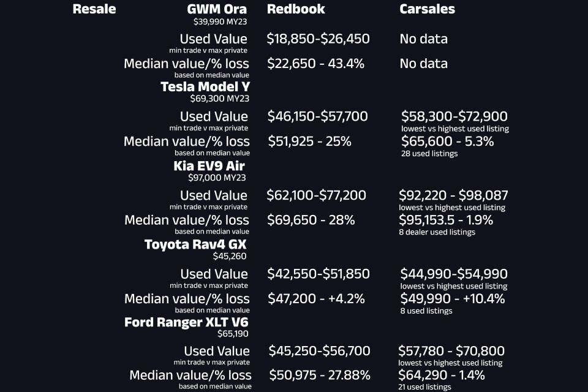Select the Carsales column header
Screen dimensions: 588x392
tap(427, 9)
